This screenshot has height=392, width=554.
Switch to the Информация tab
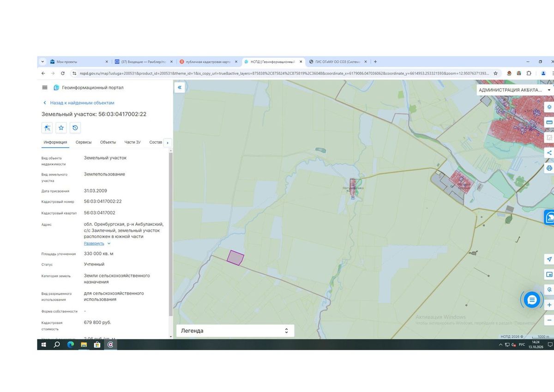55,142
